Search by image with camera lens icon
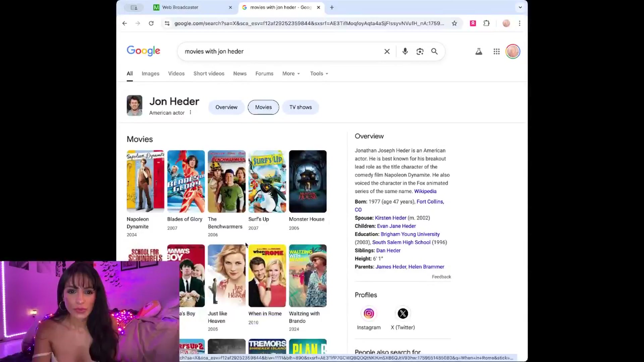 420,51
